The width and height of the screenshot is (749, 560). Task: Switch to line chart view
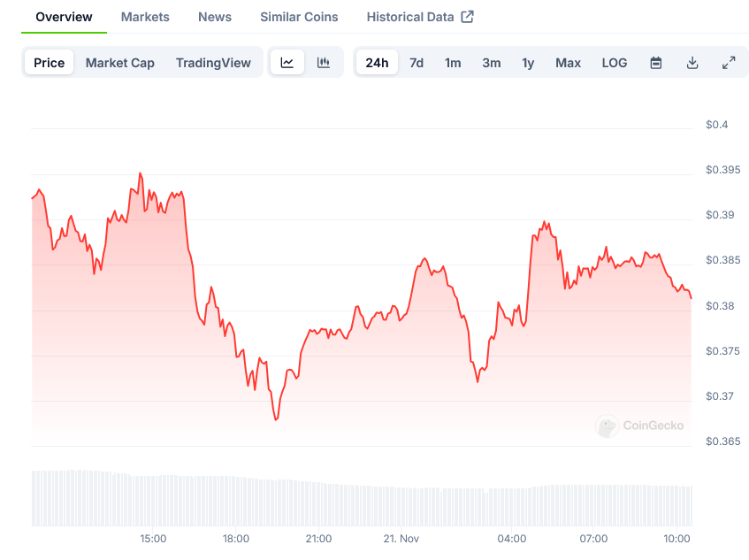tap(287, 63)
